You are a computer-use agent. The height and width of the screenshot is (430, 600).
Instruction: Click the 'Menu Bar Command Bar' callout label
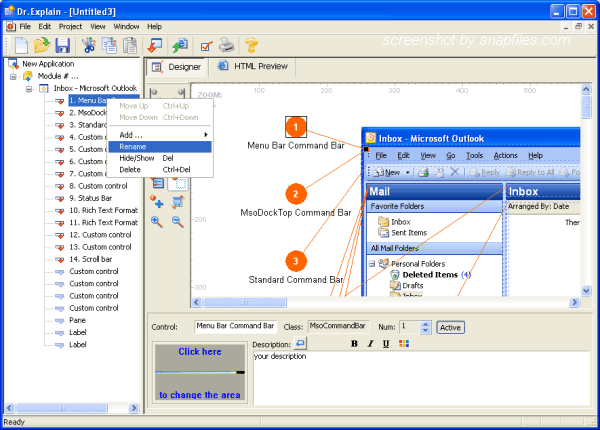tap(296, 146)
